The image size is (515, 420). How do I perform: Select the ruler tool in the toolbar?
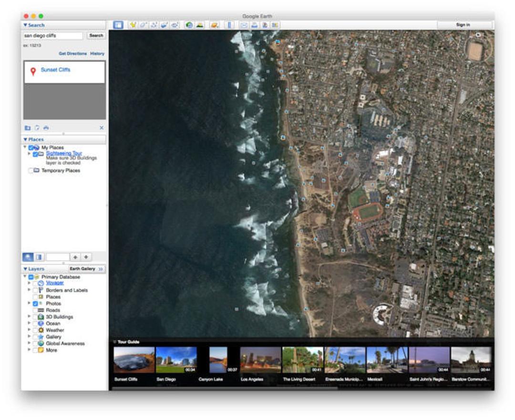230,25
